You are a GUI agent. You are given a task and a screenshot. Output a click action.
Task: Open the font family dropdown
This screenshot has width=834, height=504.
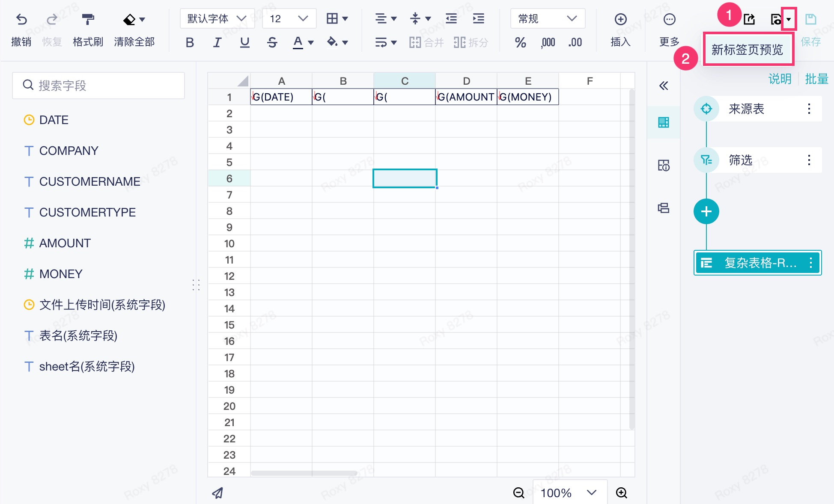pyautogui.click(x=217, y=18)
